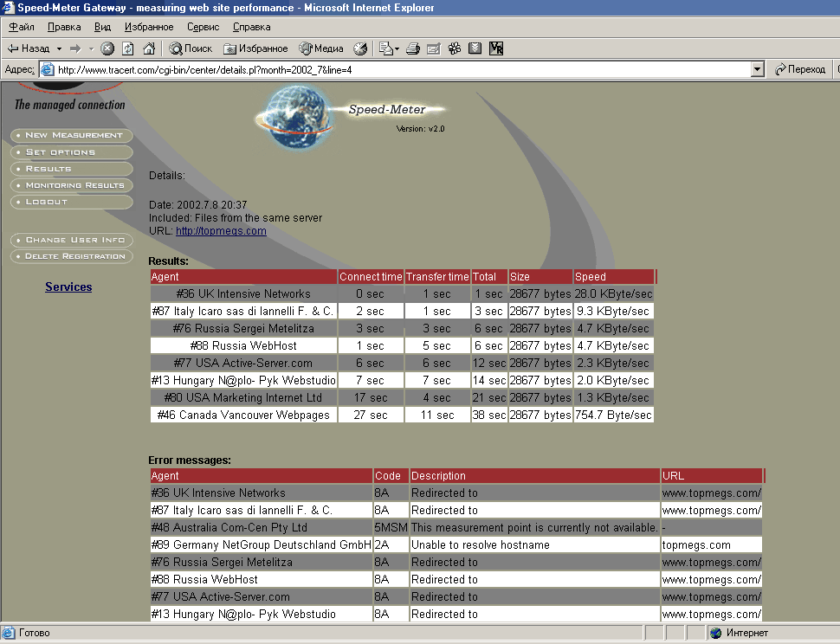Click the flower-shaped toolbar icon
The image size is (840, 644).
click(455, 48)
